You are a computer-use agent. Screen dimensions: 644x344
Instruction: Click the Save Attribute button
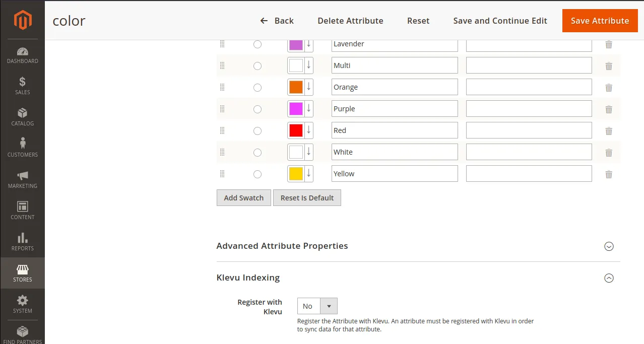pyautogui.click(x=600, y=21)
